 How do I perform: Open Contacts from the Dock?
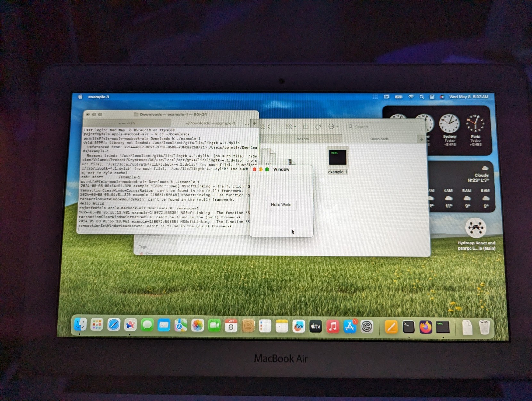[x=248, y=326]
